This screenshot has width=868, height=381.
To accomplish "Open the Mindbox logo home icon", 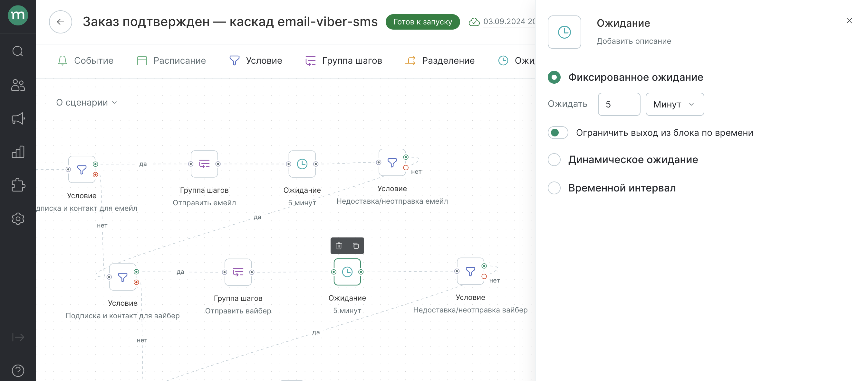I will (x=18, y=15).
